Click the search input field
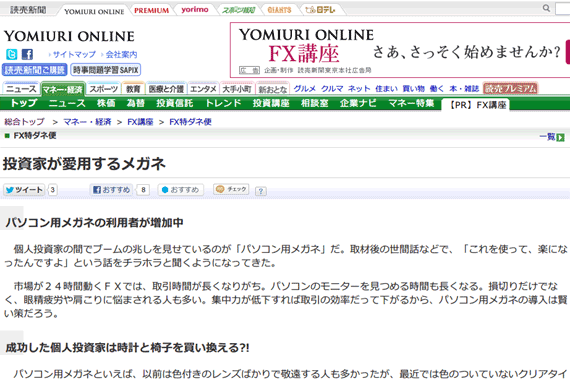Viewport: 570px width, 379px height. point(562,8)
